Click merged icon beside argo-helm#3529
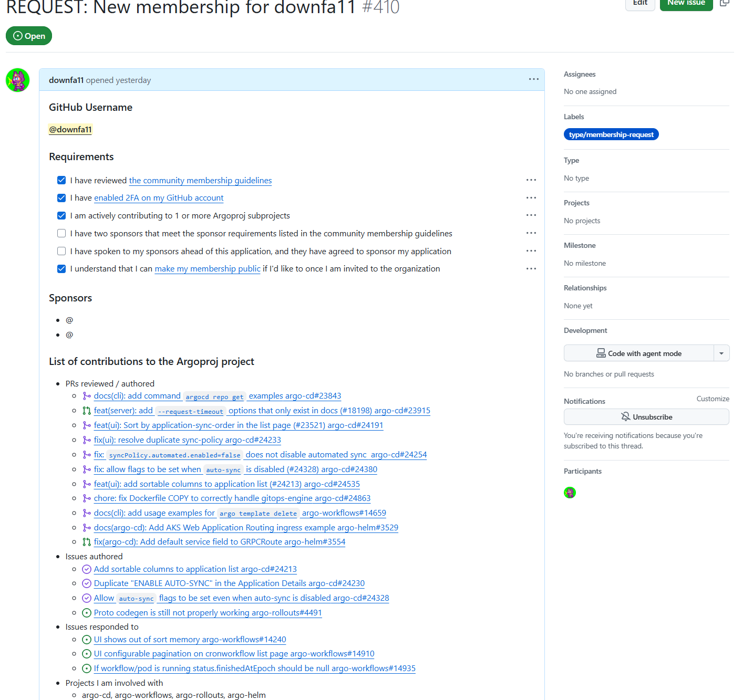This screenshot has width=753, height=700. click(87, 528)
